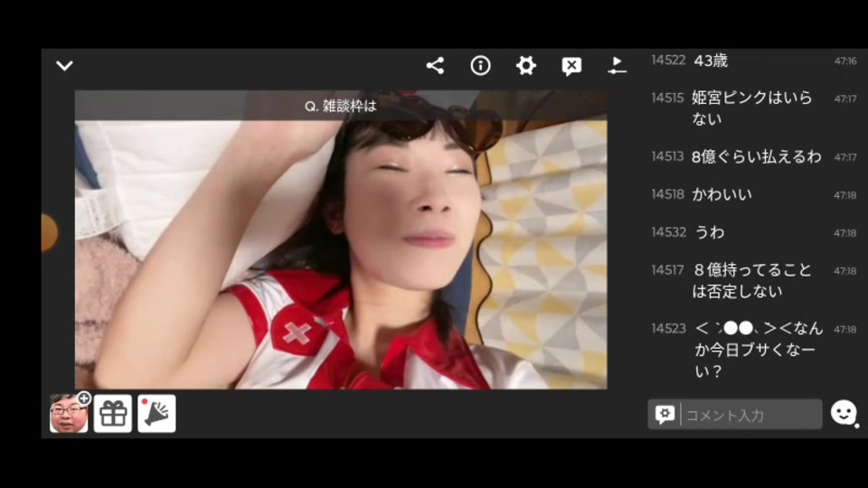The height and width of the screenshot is (488, 868).
Task: Select comment '8億ぐらい払えるわ'
Action: (756, 157)
